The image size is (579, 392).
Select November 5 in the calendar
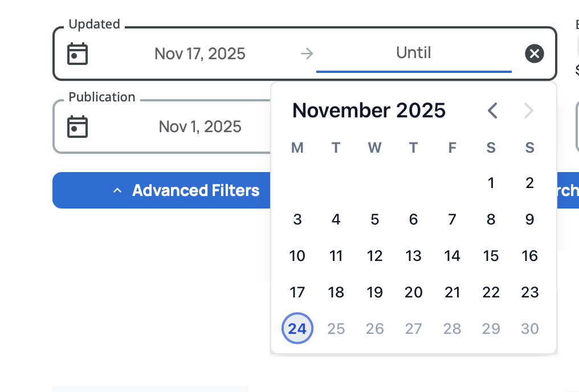tap(375, 219)
